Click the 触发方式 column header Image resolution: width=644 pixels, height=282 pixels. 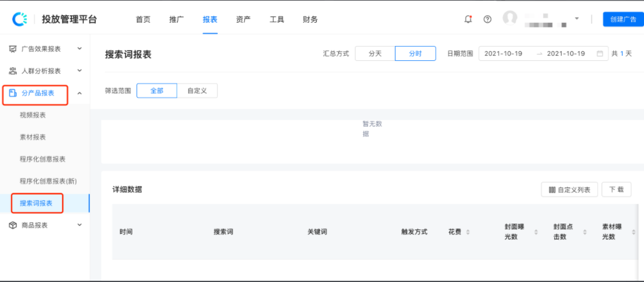[415, 232]
